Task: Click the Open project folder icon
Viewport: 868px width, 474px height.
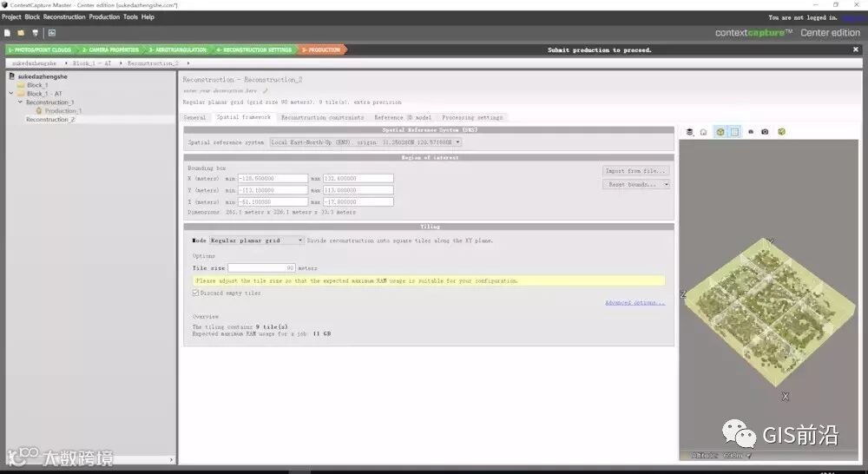Action: (21, 33)
